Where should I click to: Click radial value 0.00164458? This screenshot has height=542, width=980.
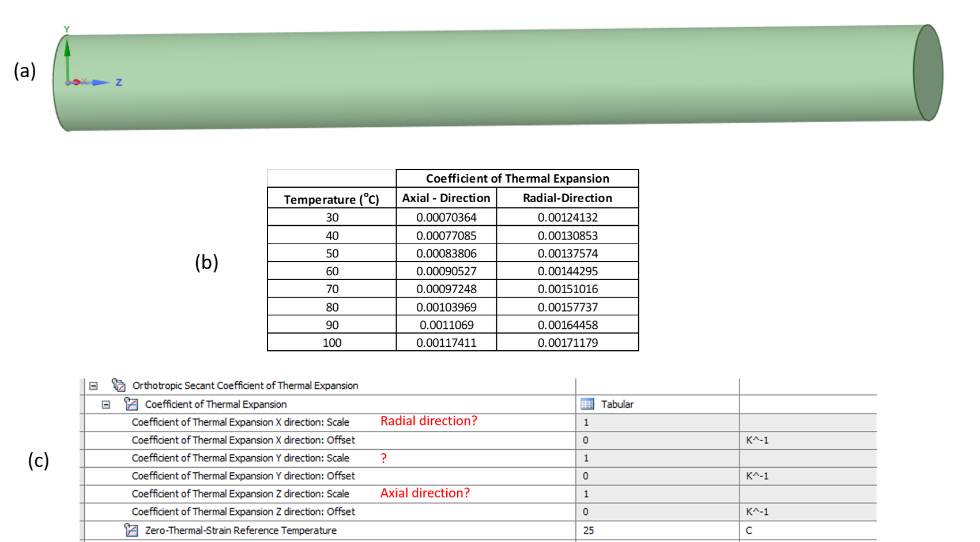pyautogui.click(x=568, y=325)
